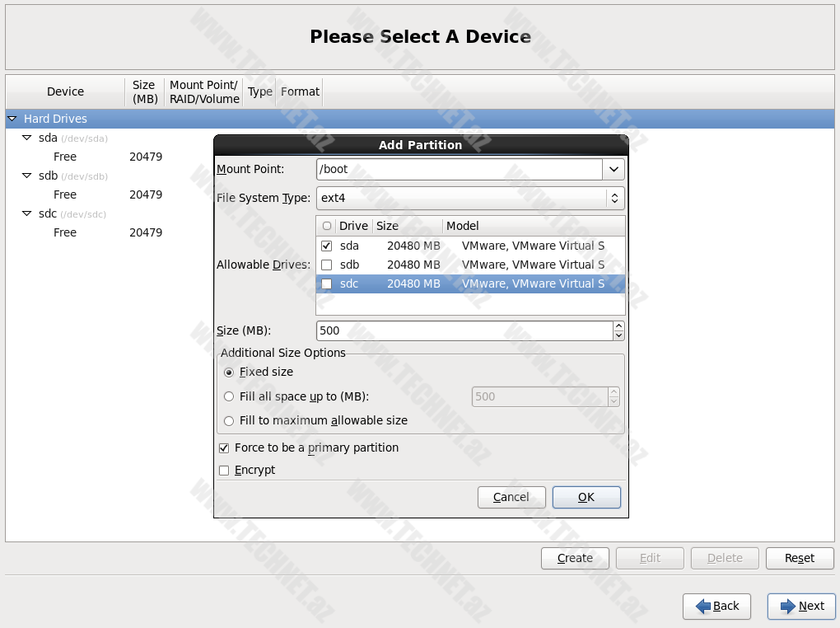Image resolution: width=840 pixels, height=628 pixels.
Task: Collapse the sda drive node
Action: pyautogui.click(x=27, y=138)
